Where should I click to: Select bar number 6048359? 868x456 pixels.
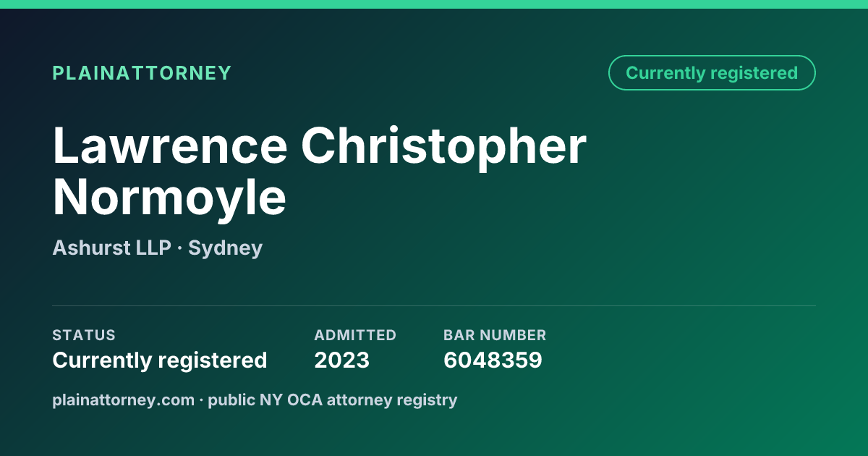[493, 360]
